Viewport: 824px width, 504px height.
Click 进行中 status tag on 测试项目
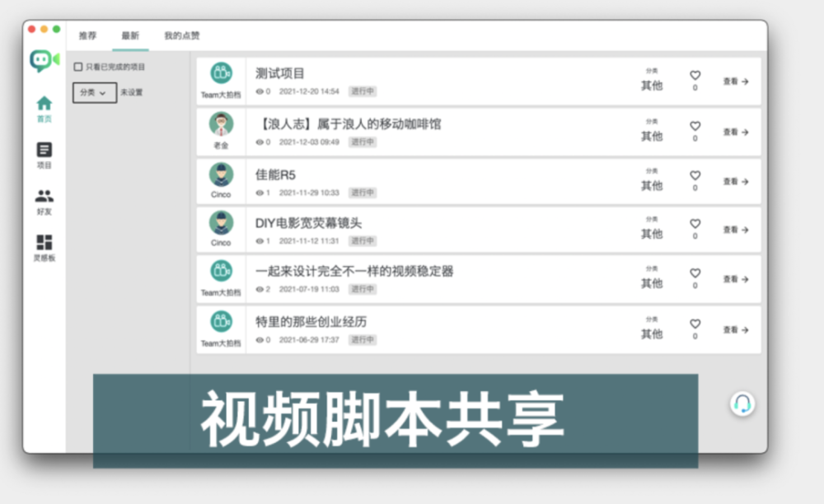(363, 91)
